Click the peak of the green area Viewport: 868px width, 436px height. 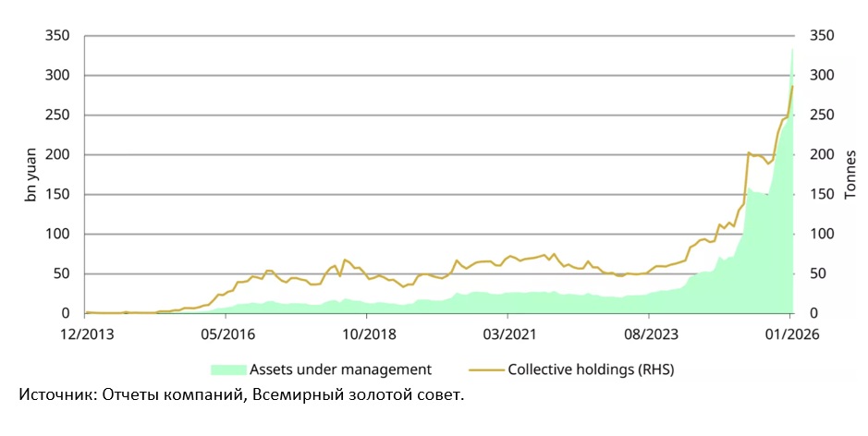click(792, 50)
